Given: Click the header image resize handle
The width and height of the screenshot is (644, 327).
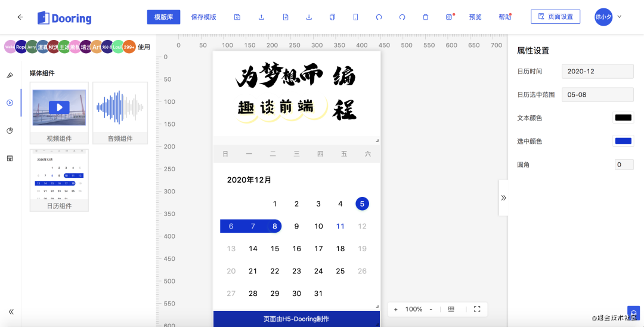Looking at the screenshot, I should pos(377,140).
